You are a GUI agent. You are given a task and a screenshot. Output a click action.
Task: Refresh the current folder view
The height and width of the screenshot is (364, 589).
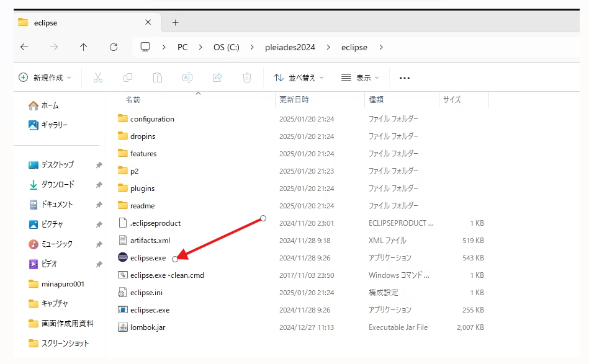pyautogui.click(x=114, y=47)
